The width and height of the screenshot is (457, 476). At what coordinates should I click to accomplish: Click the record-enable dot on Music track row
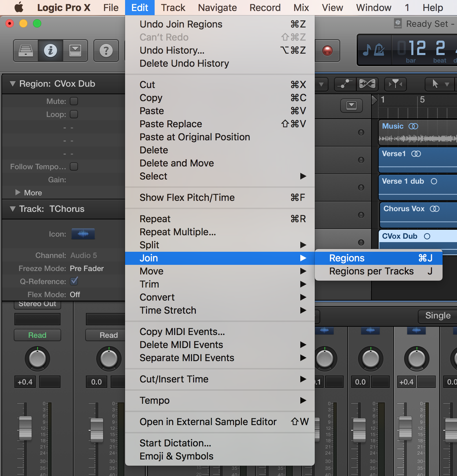361,132
